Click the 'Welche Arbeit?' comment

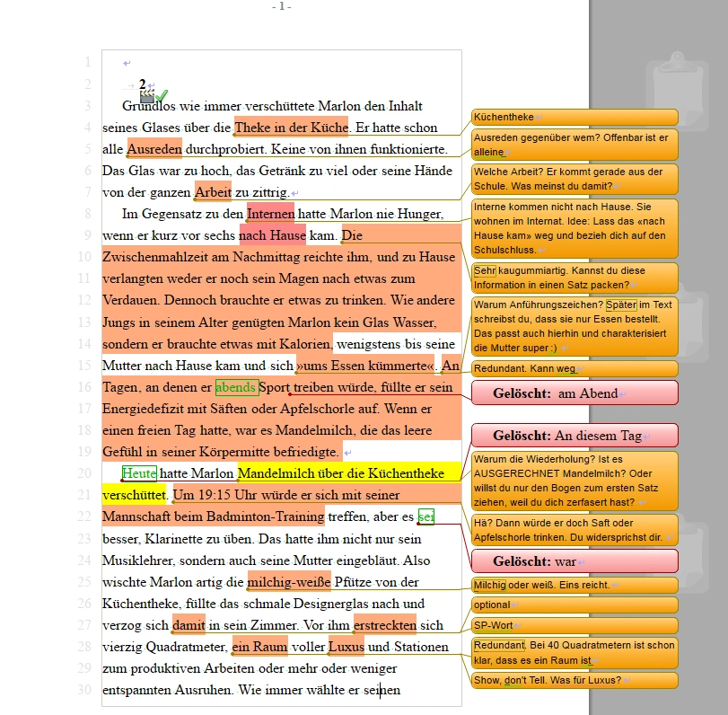click(x=575, y=179)
